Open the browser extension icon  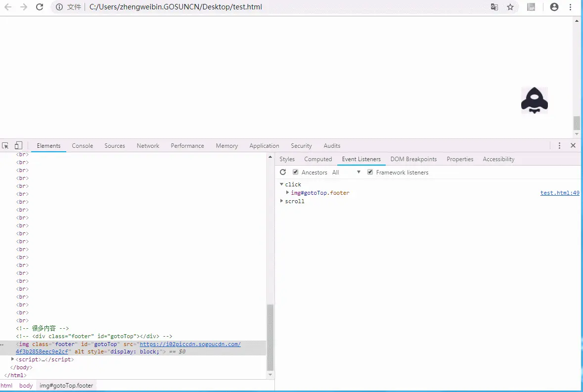pyautogui.click(x=531, y=7)
